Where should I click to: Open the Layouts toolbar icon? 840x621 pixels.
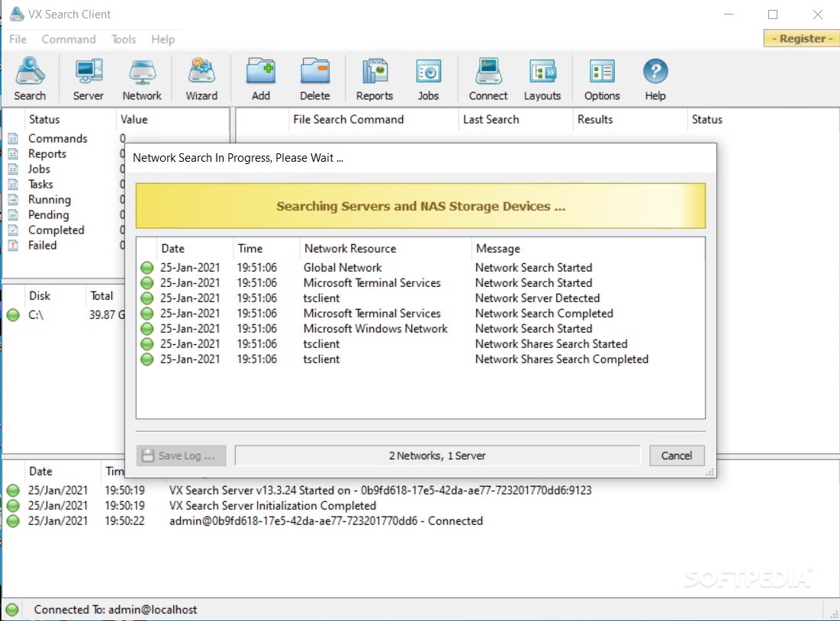[542, 79]
